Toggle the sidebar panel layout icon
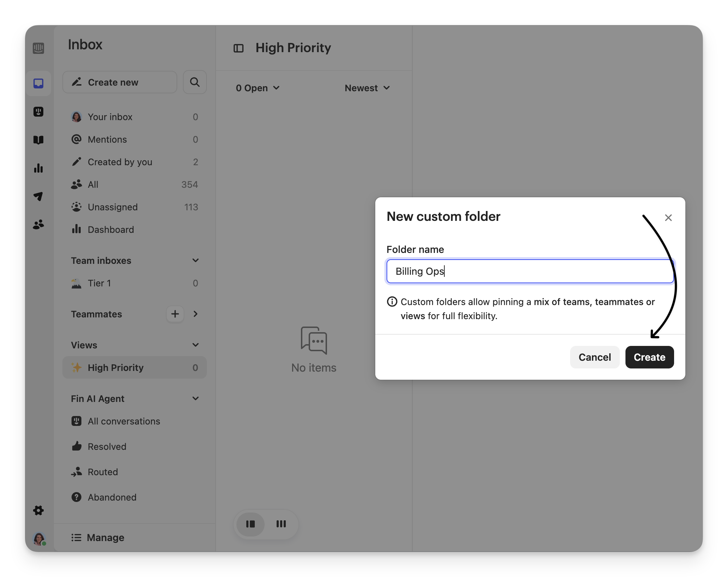 [239, 48]
